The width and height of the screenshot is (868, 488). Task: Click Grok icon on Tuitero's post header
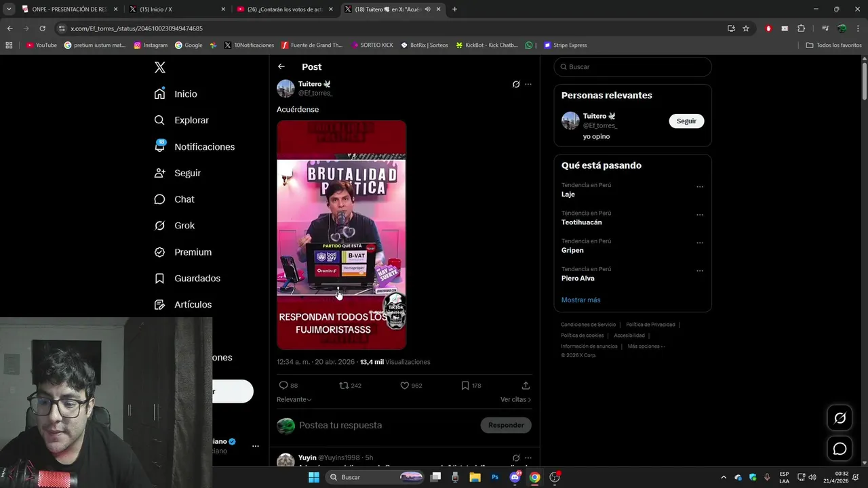[516, 84]
